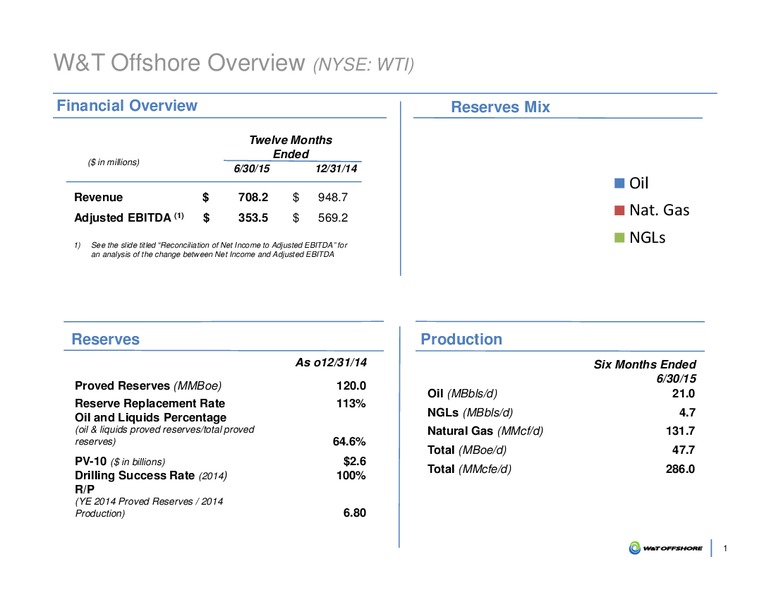Screen dimensions: 776x600
Task: Select natural gas value 131.7
Action: [680, 431]
